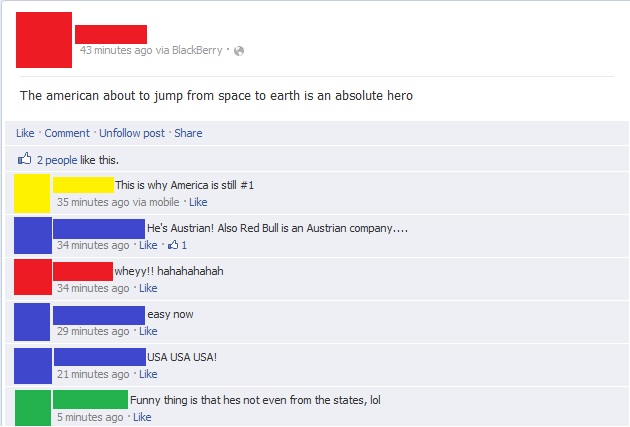Like the 'He's Austrian!' comment
630x427 pixels.
point(148,245)
